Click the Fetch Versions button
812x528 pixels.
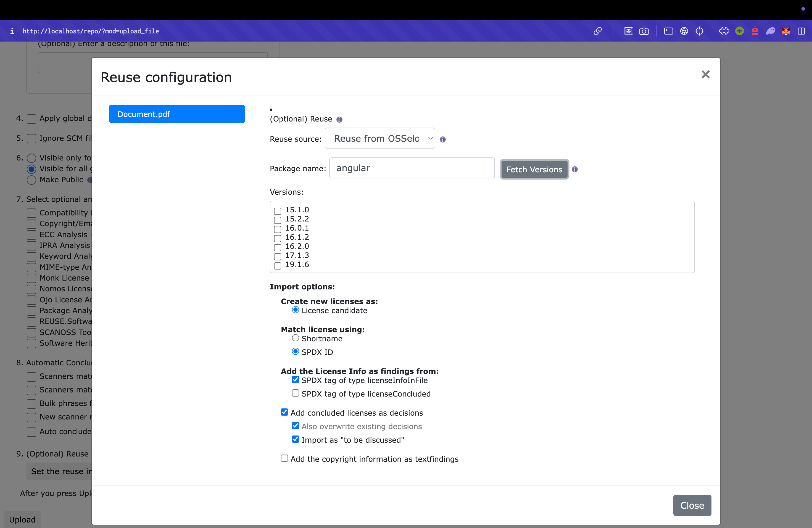pos(534,169)
